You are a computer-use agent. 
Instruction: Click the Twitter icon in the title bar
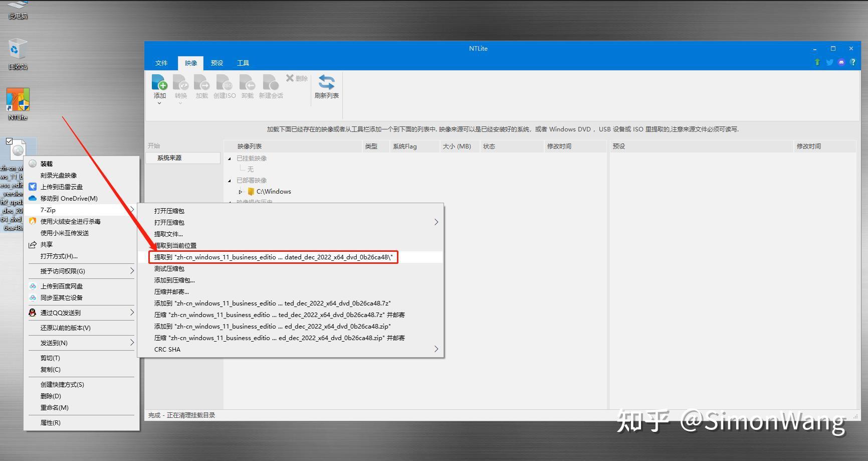point(829,62)
